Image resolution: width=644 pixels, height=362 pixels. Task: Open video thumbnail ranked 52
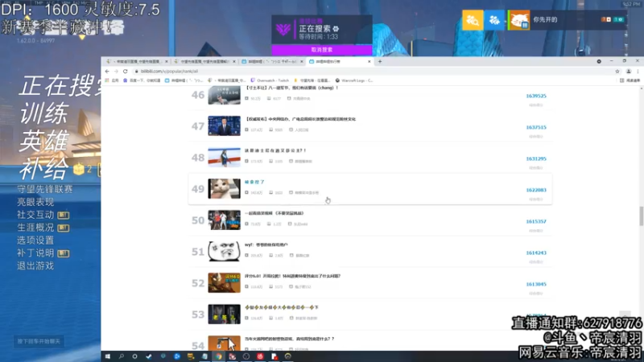click(224, 283)
